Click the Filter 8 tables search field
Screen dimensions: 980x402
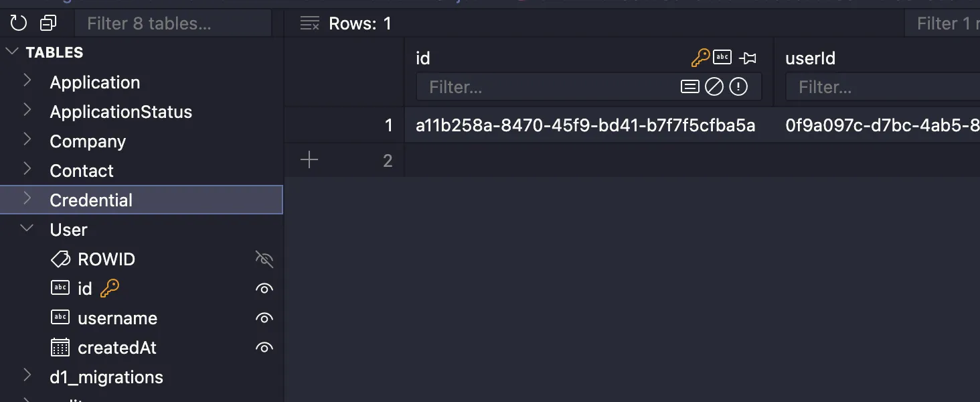(173, 23)
